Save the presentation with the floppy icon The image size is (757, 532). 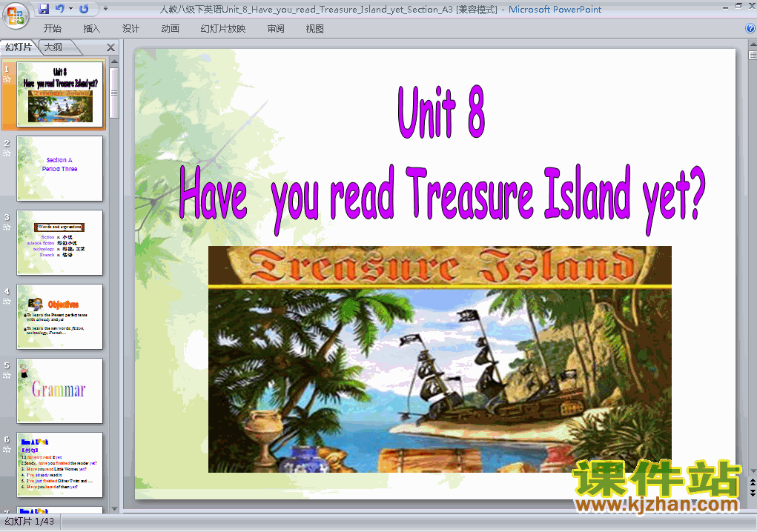(44, 9)
